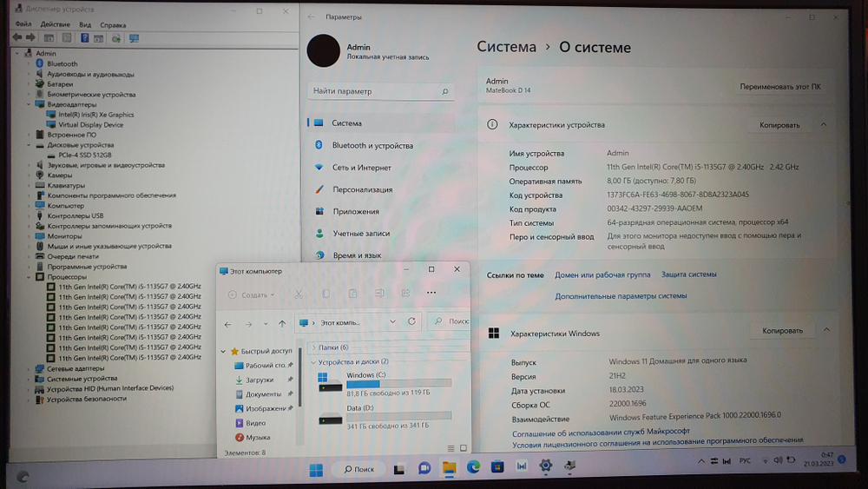Open Дополнительные параметры системы link
Viewport: 868px width, 489px height.
[621, 295]
